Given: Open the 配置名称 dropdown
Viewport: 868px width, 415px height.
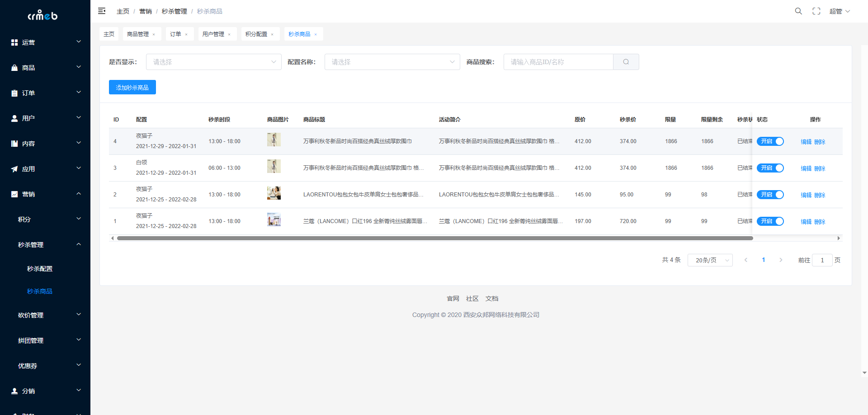Looking at the screenshot, I should coord(392,62).
